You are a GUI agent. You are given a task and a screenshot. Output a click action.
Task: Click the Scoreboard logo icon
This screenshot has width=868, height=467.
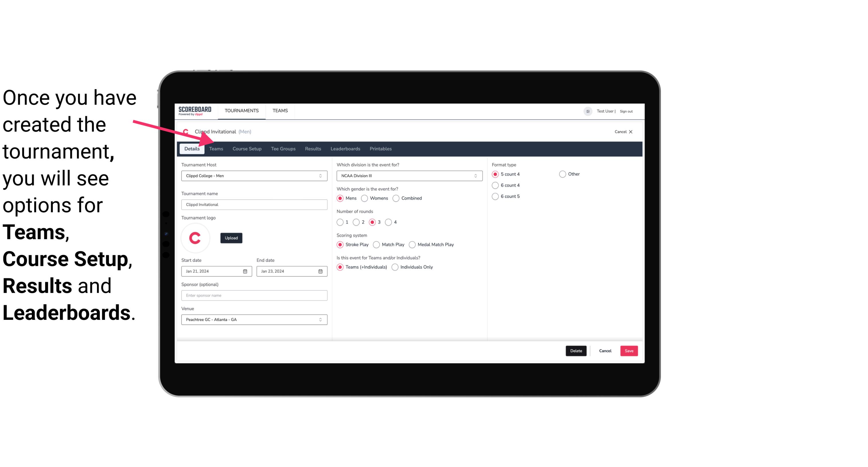click(x=195, y=111)
